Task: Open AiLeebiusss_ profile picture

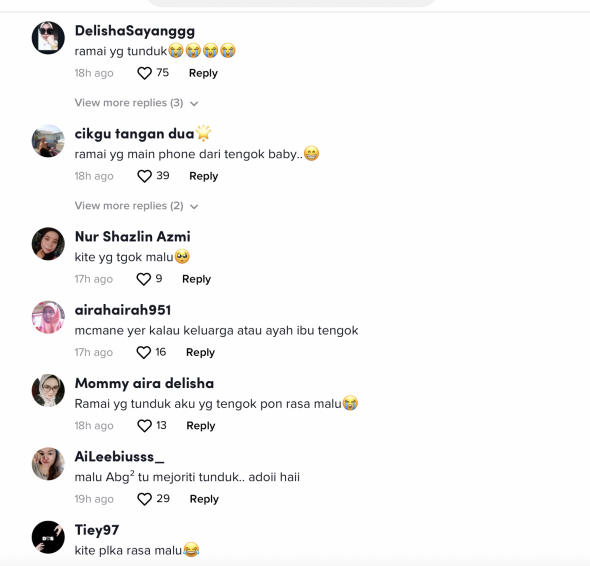Action: 48,464
